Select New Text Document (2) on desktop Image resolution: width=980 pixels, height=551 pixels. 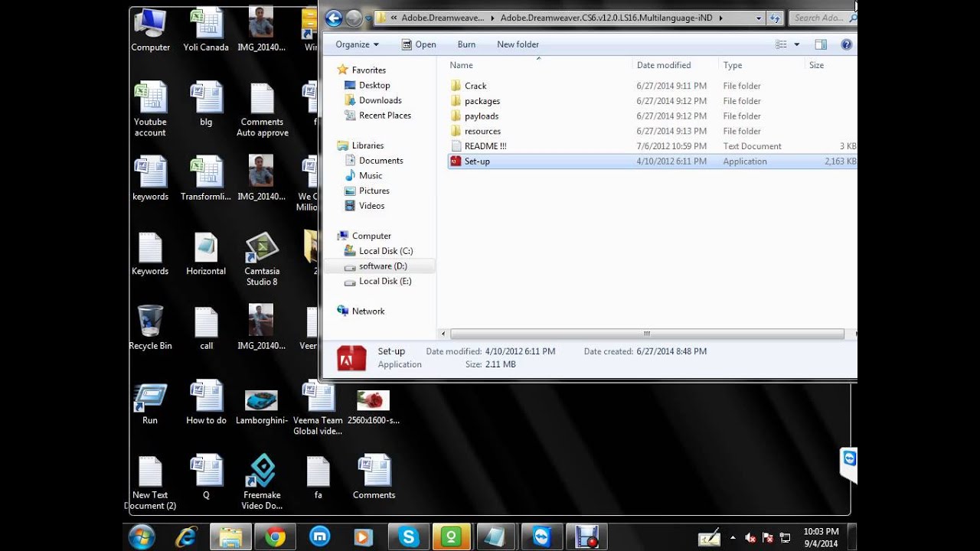pos(151,482)
